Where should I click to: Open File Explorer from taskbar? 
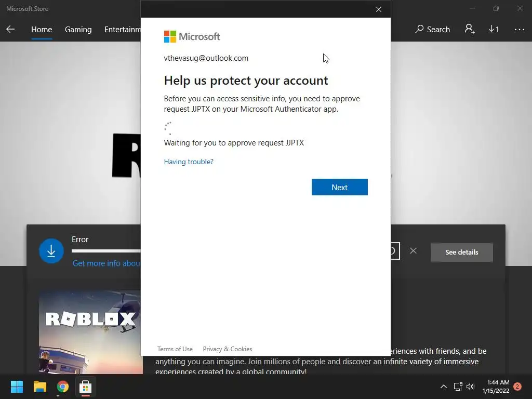39,387
